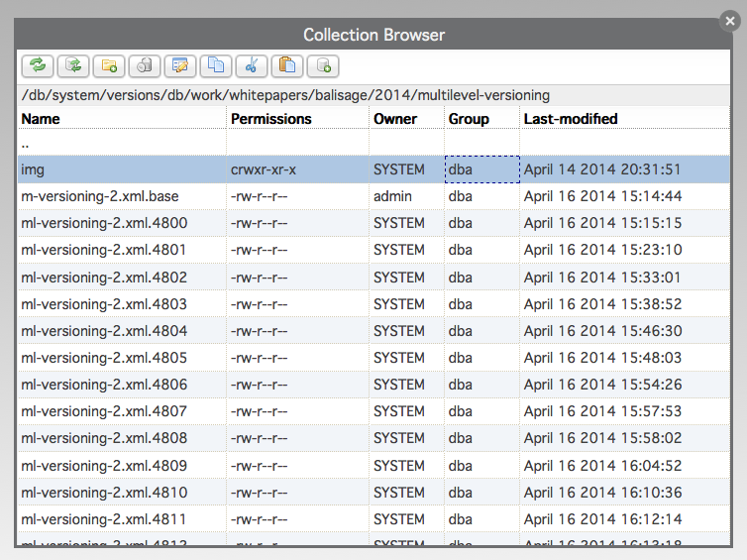Image resolution: width=747 pixels, height=560 pixels.
Task: Click date 'April 14 2014 20:31:51'
Action: click(x=602, y=169)
